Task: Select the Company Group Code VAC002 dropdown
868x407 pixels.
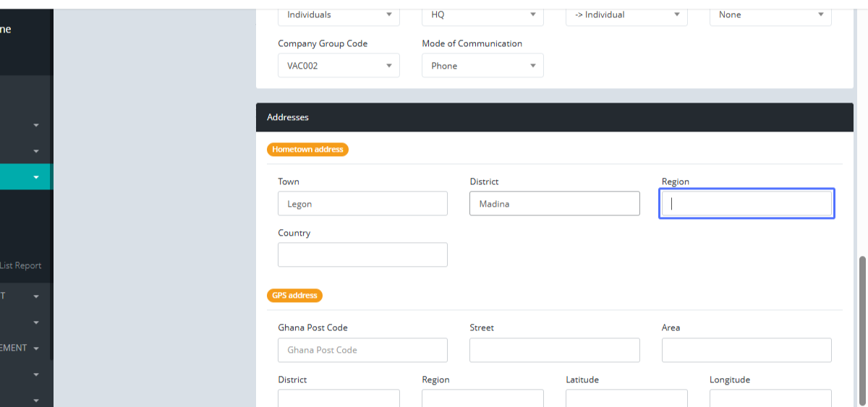Action: [339, 66]
